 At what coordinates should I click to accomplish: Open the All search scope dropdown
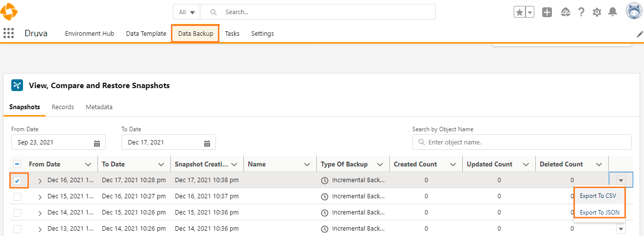187,12
